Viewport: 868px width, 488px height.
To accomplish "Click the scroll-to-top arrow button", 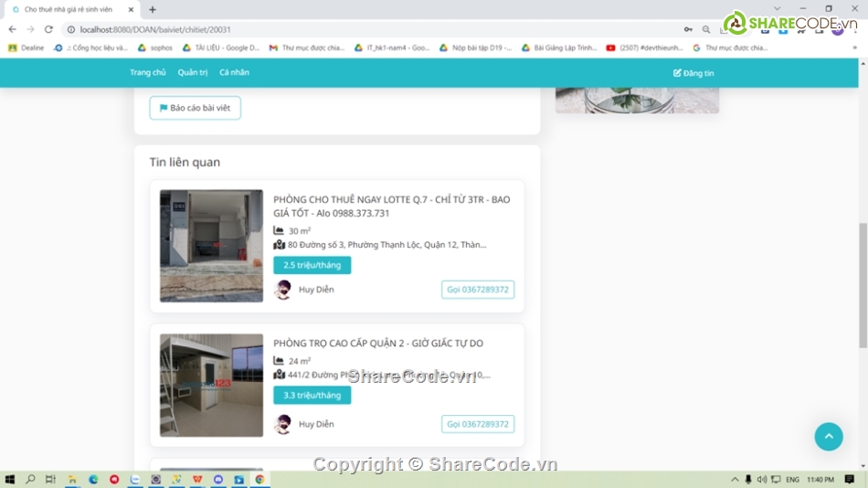I will pos(828,437).
